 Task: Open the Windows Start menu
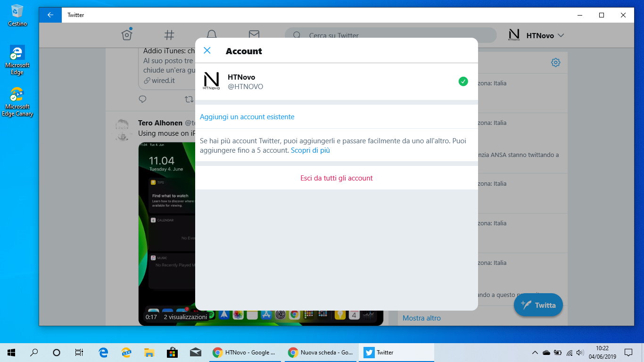[11, 352]
